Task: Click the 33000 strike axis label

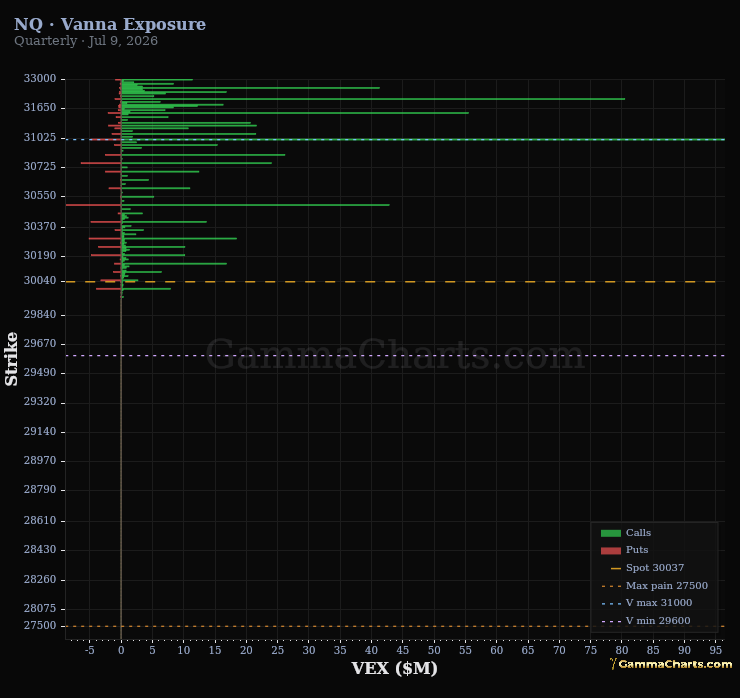Action: point(40,78)
